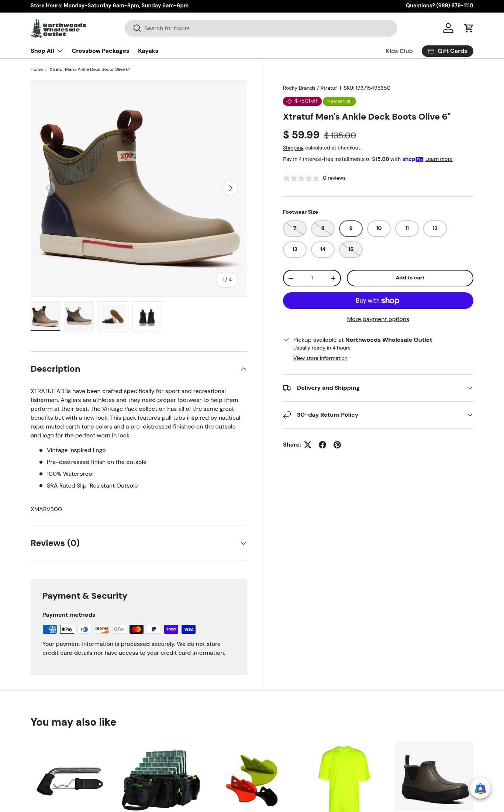This screenshot has width=504, height=812.
Task: Show next product image with right arrow
Action: [230, 188]
